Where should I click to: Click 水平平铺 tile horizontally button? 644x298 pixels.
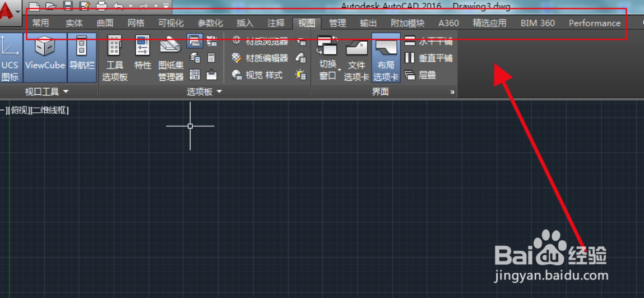pyautogui.click(x=429, y=41)
